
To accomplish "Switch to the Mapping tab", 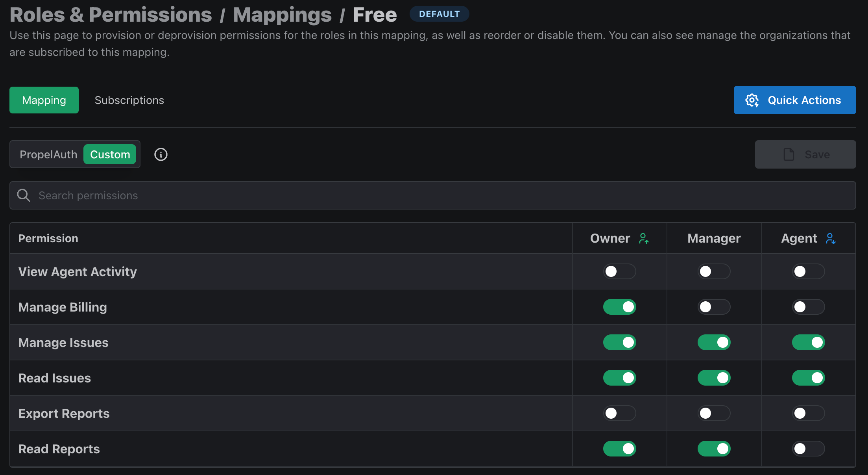I will pos(44,100).
